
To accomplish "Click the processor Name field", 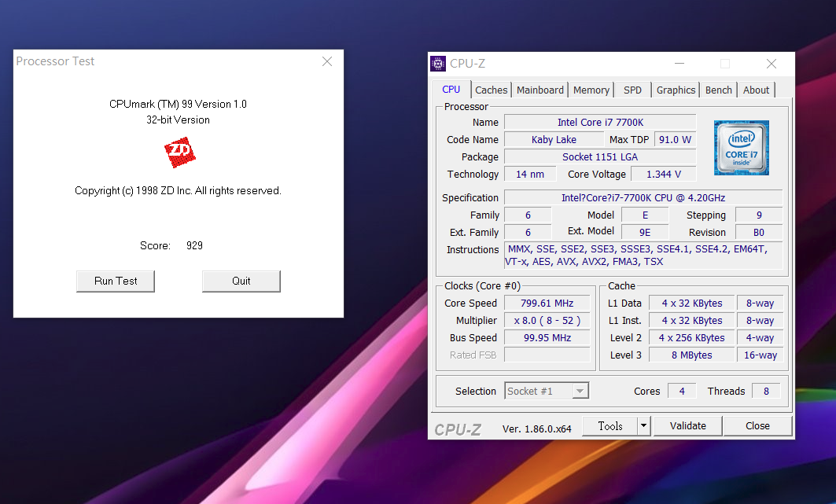I will 600,122.
